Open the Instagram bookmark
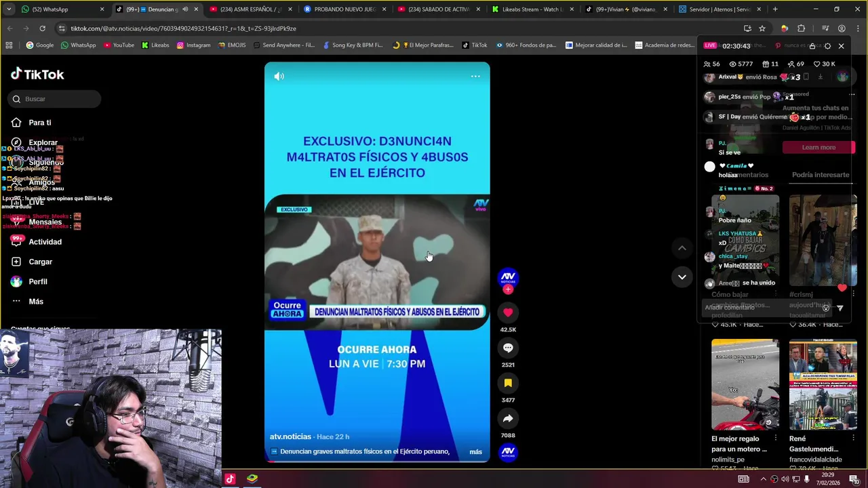 pos(193,45)
